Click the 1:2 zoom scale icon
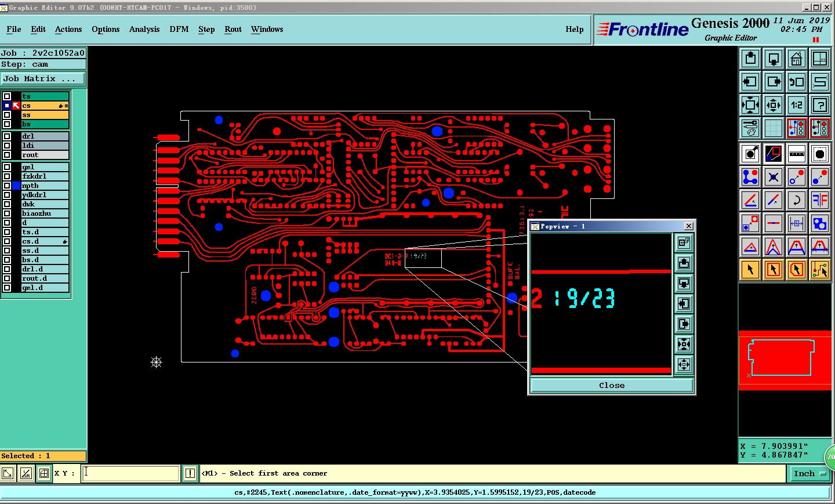Image resolution: width=835 pixels, height=504 pixels. (x=796, y=105)
